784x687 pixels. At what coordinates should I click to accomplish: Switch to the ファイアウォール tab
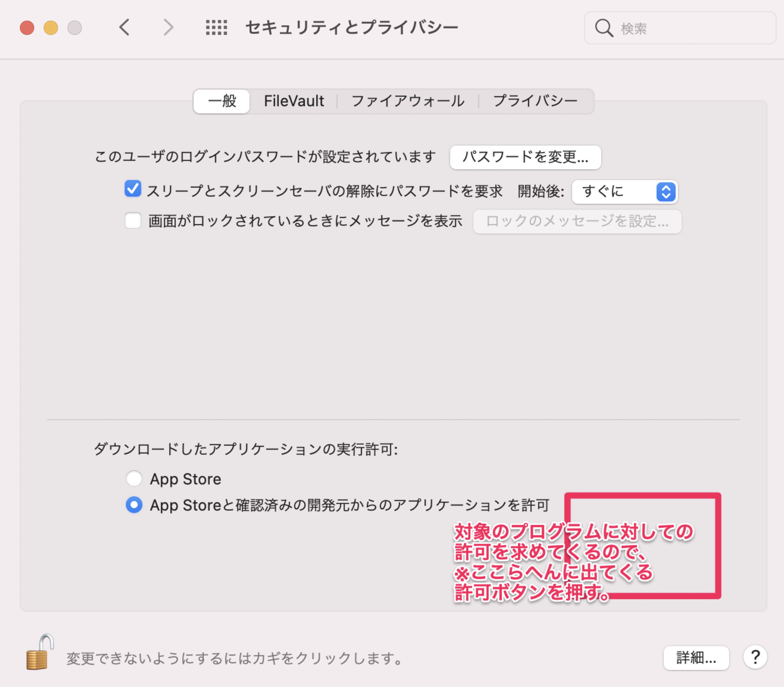point(408,101)
